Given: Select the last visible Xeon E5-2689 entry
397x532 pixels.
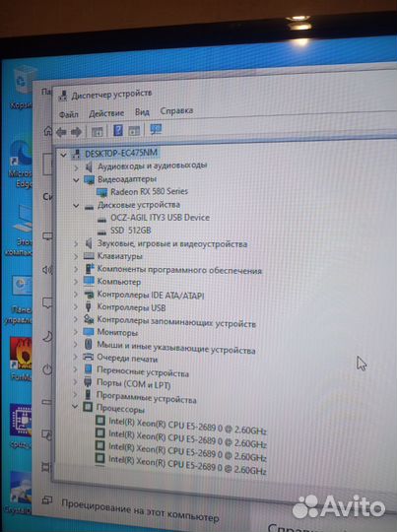Looking at the screenshot, I should pyautogui.click(x=187, y=465).
